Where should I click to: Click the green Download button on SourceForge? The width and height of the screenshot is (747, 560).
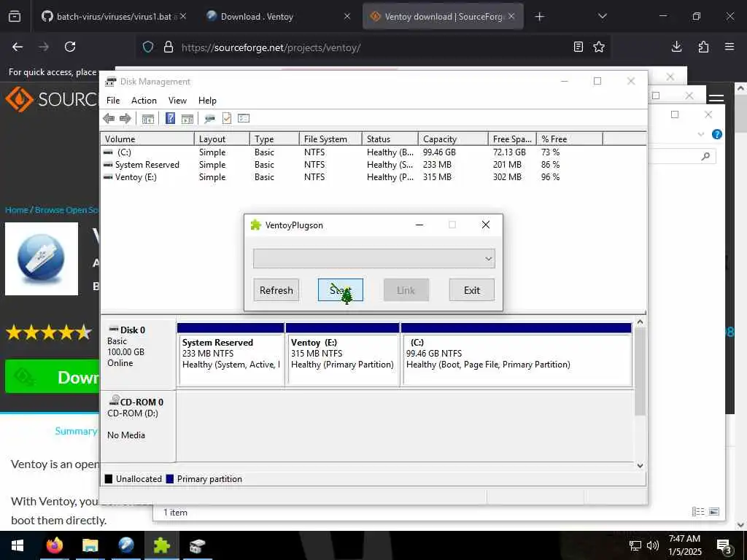coord(52,377)
